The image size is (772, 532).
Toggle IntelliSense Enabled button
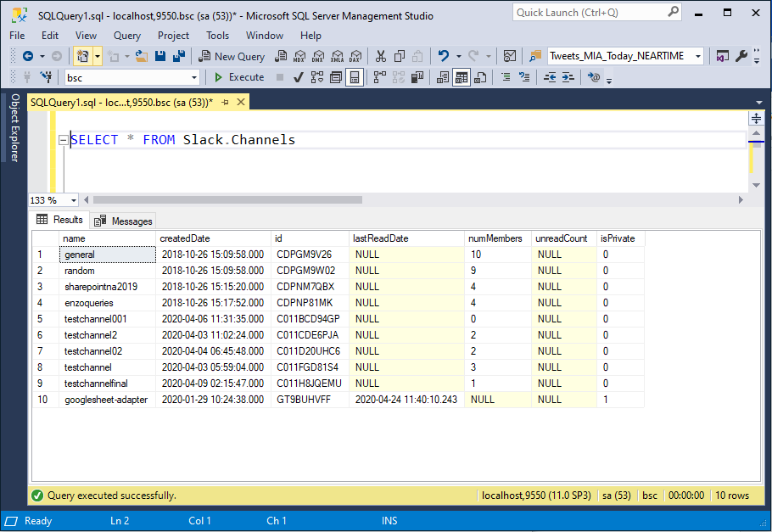coord(355,77)
